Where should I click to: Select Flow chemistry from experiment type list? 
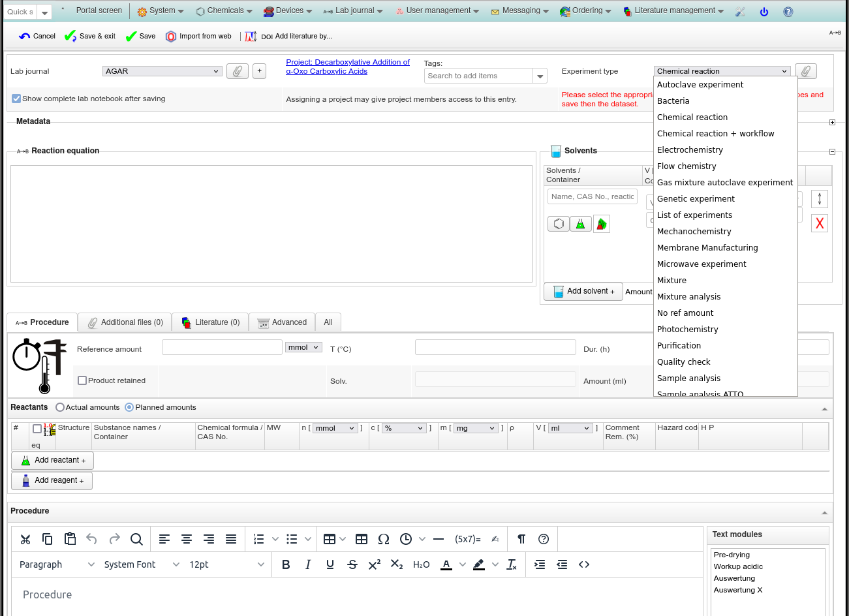click(x=687, y=166)
